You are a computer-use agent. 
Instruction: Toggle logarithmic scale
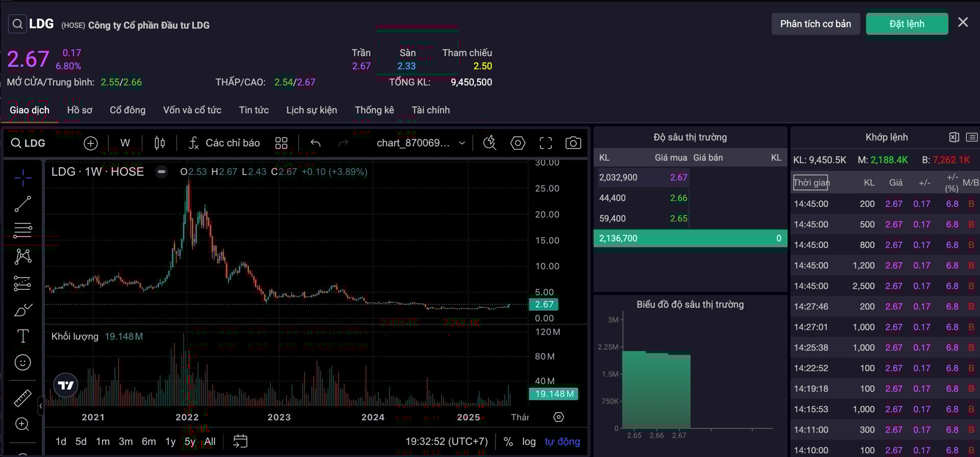click(x=529, y=442)
